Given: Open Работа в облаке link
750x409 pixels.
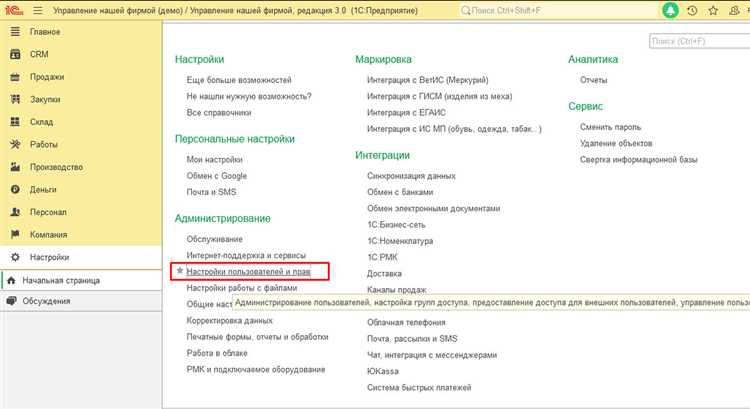Looking at the screenshot, I should point(217,353).
